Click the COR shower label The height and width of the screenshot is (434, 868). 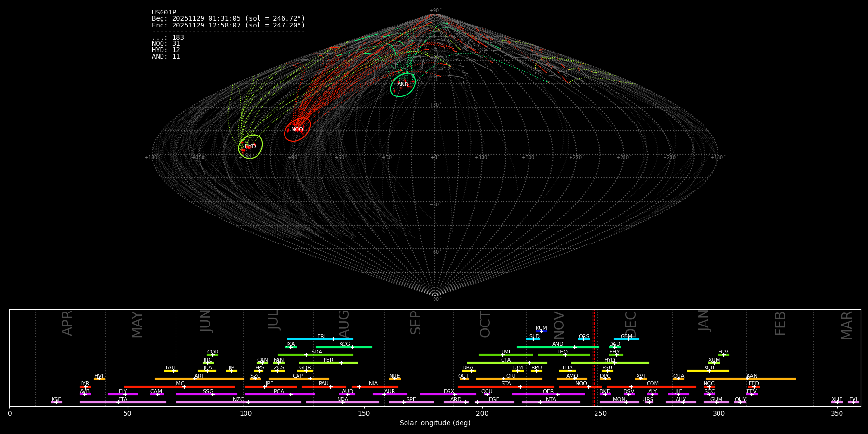tap(213, 352)
